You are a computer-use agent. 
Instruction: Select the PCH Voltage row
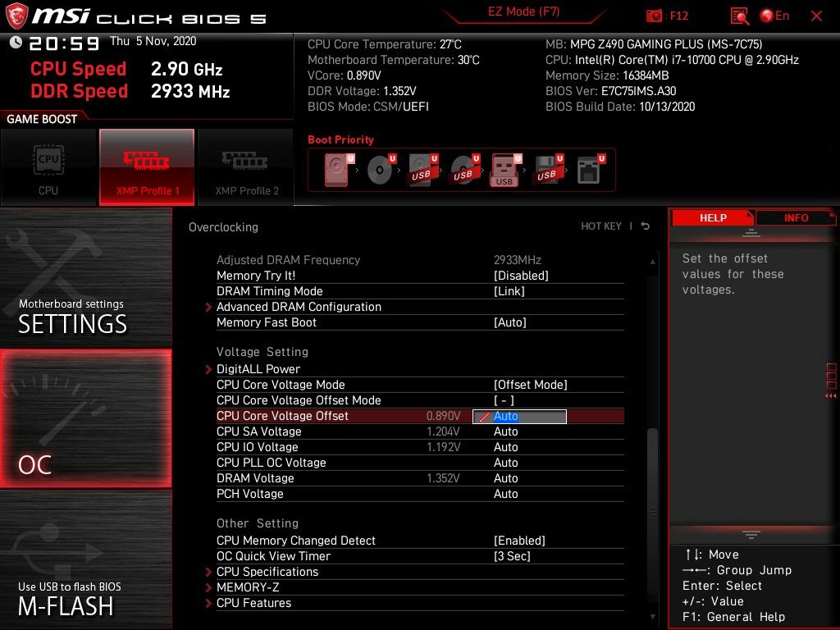tap(420, 493)
